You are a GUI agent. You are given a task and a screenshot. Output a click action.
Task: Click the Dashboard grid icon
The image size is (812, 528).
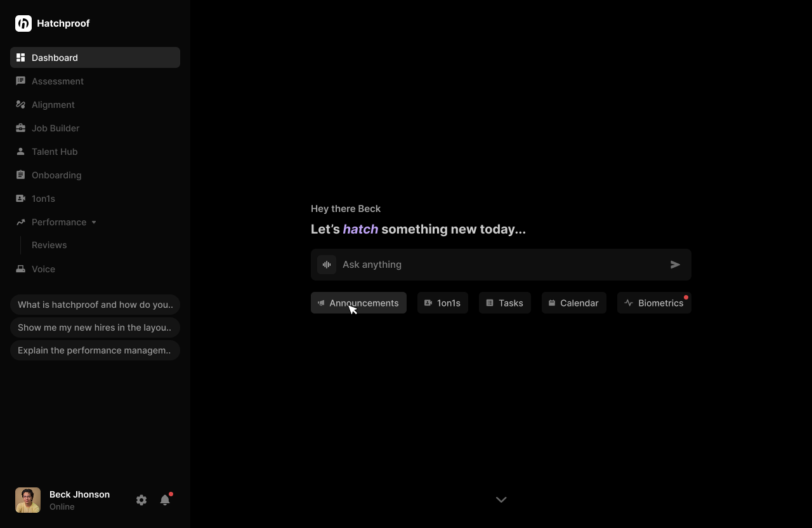pos(20,58)
